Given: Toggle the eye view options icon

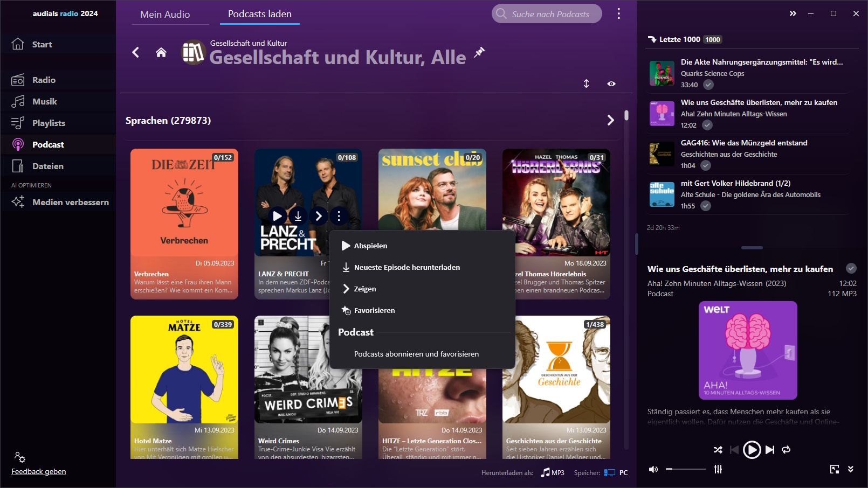Looking at the screenshot, I should point(611,83).
